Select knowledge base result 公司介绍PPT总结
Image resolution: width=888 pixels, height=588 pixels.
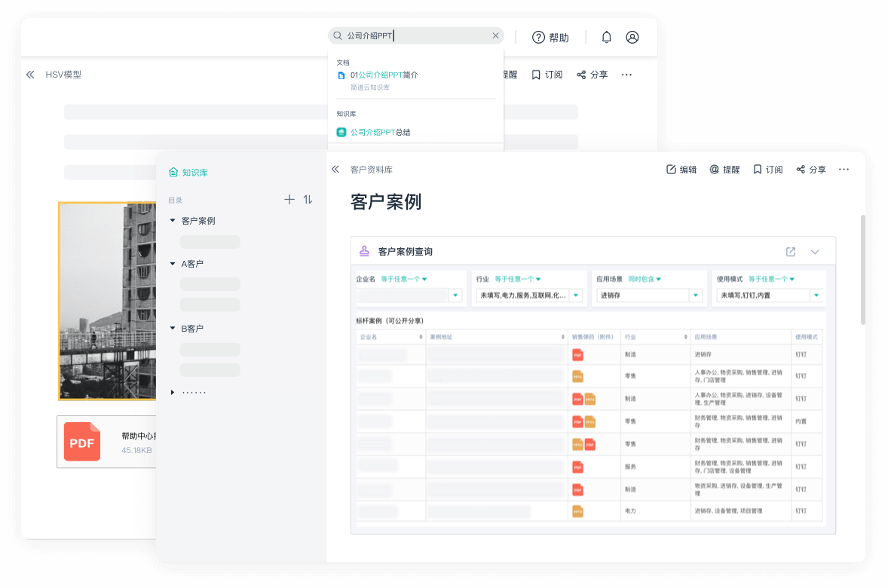tap(380, 132)
